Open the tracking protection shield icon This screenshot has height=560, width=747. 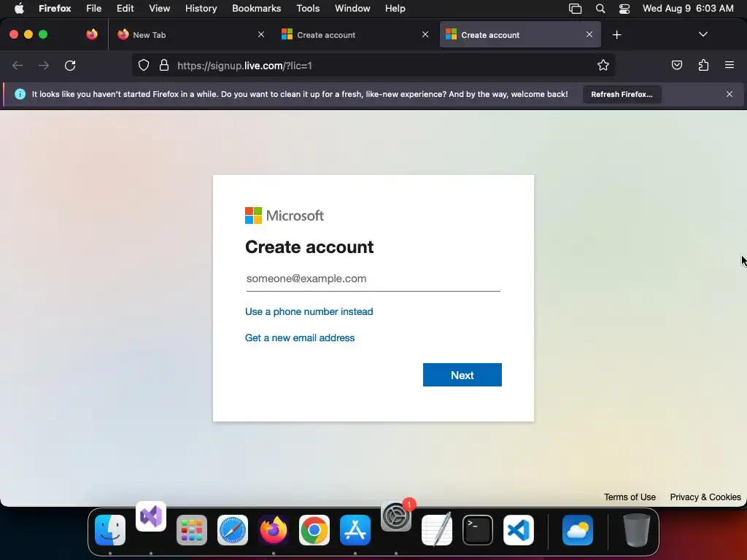pos(144,65)
